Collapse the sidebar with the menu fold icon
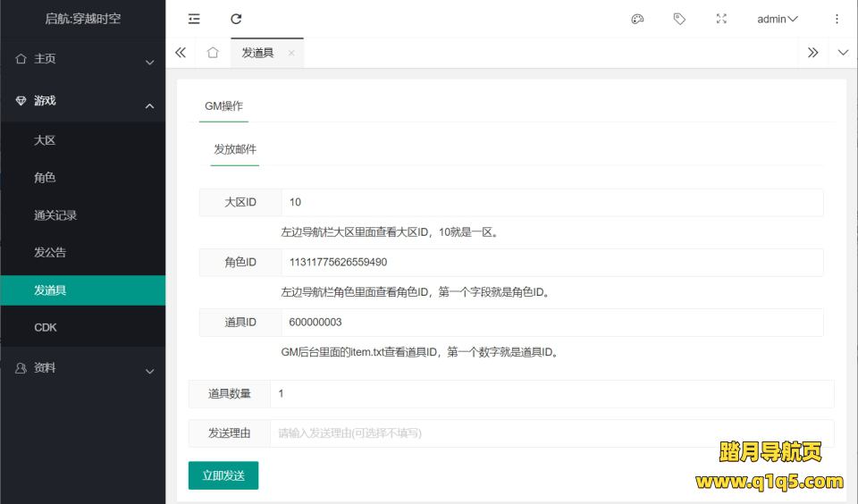Image resolution: width=858 pixels, height=504 pixels. pos(194,19)
